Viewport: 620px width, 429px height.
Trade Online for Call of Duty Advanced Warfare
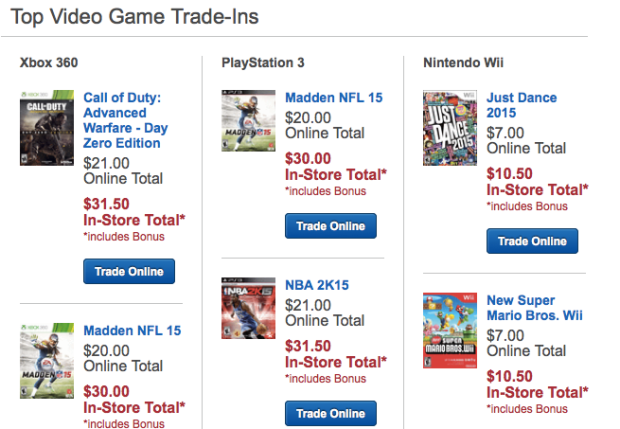point(129,271)
